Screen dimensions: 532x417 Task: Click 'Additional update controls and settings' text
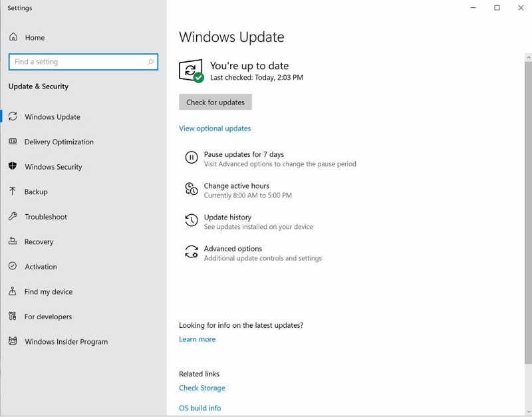[x=263, y=258]
